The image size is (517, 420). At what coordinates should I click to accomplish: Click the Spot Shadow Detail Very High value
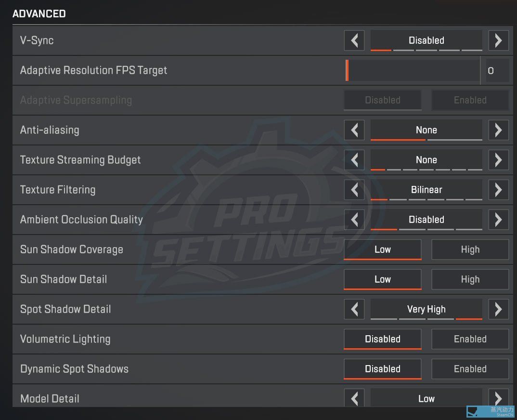coord(427,309)
